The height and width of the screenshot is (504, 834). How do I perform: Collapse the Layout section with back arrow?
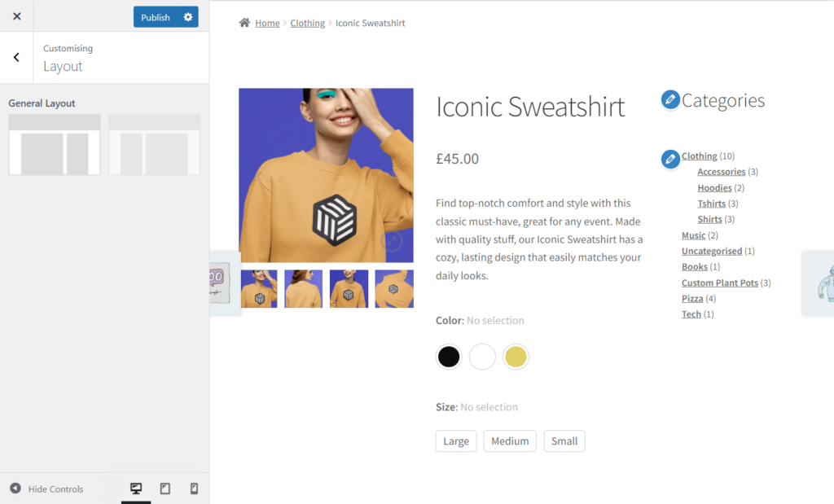15,57
